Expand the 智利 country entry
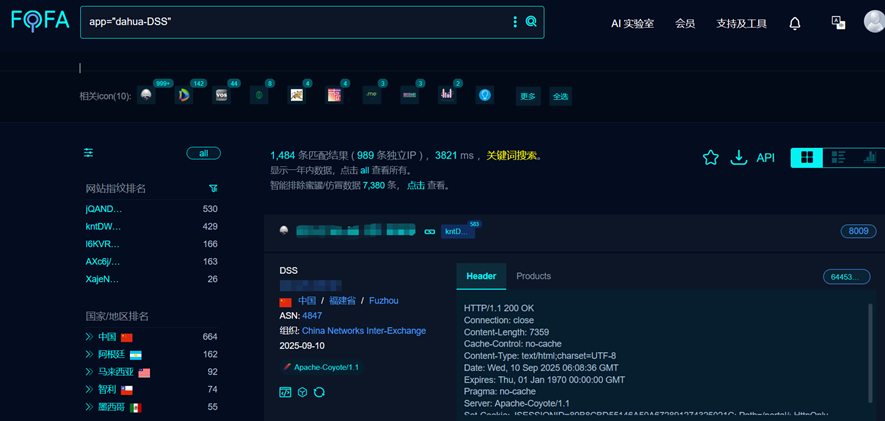Image resolution: width=885 pixels, height=421 pixels. (89, 389)
